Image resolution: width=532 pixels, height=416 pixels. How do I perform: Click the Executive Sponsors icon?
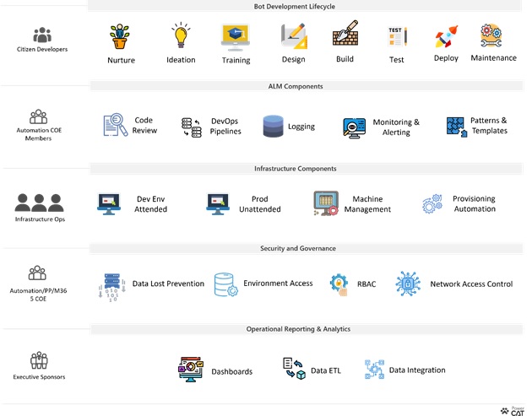point(39,360)
